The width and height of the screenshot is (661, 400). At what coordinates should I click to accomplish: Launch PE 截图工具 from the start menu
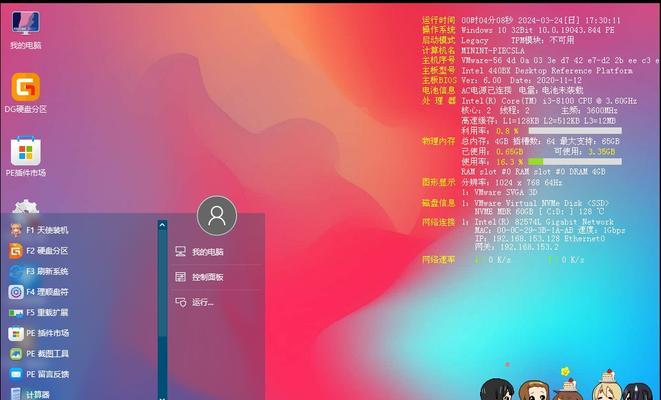point(39,354)
